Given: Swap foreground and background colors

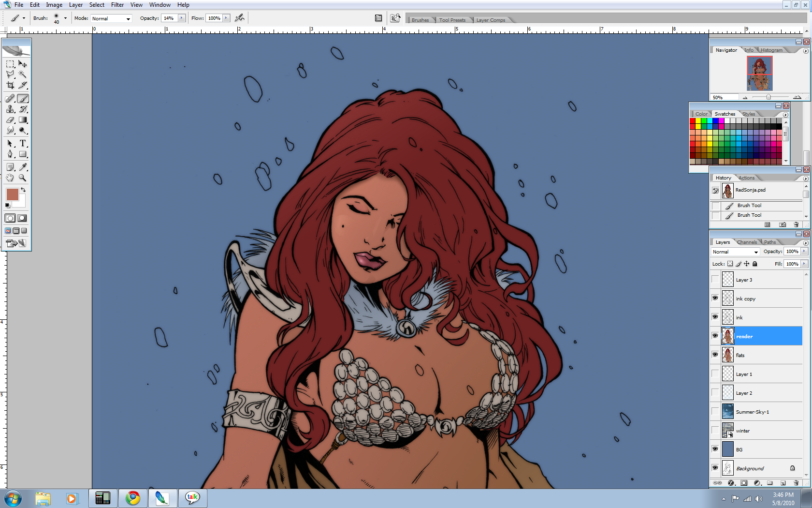Looking at the screenshot, I should pyautogui.click(x=23, y=190).
